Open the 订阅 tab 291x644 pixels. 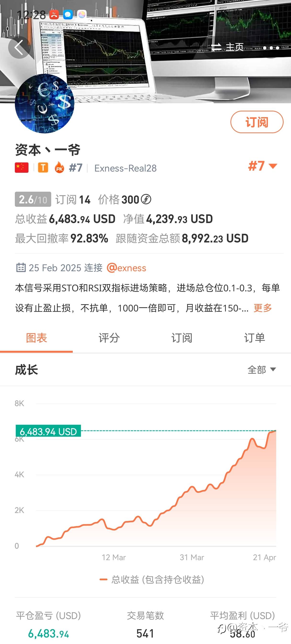tap(182, 338)
